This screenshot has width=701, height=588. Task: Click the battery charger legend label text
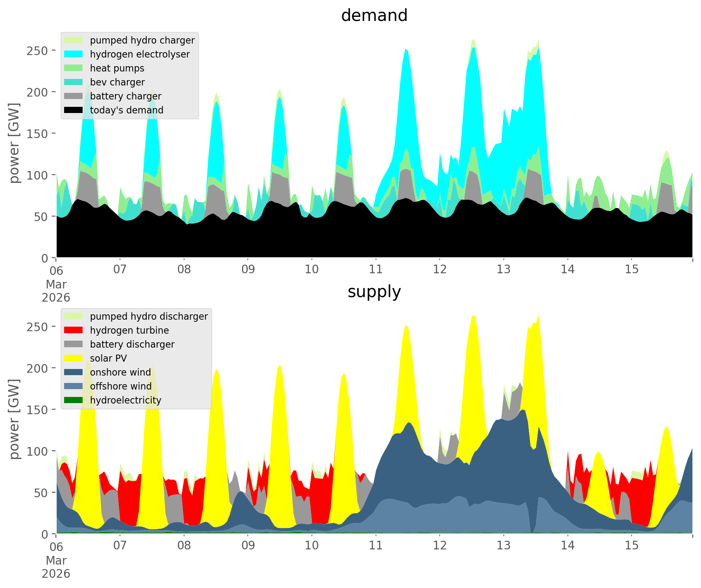(x=125, y=96)
